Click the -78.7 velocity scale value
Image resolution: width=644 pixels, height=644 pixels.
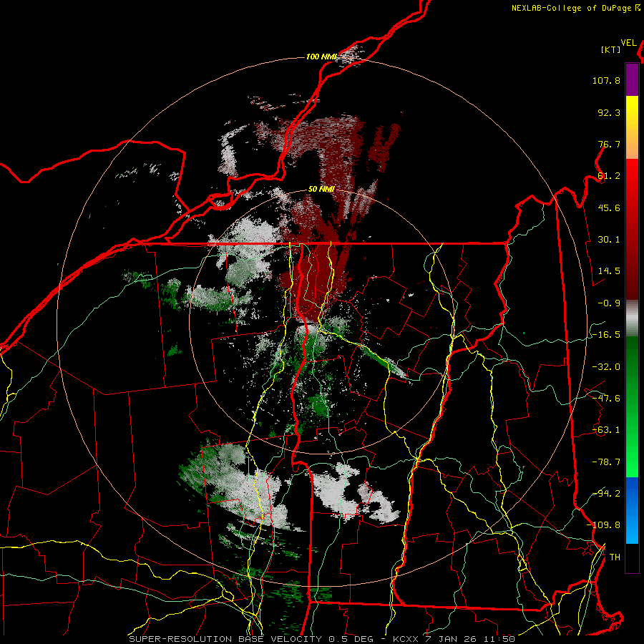(606, 462)
